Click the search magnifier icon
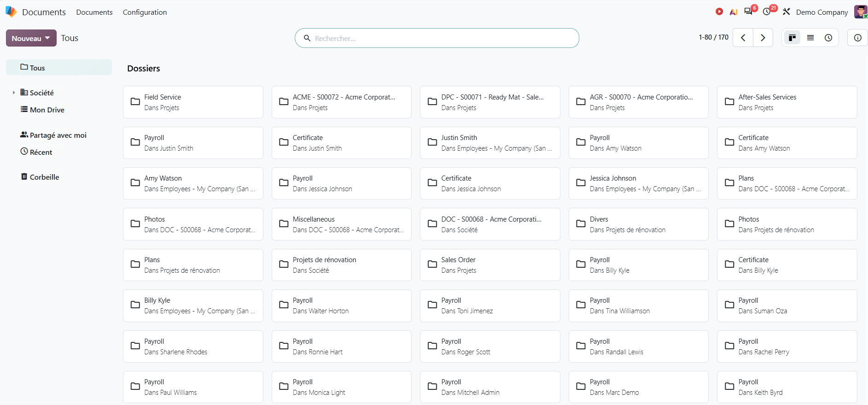This screenshot has height=405, width=868. (307, 38)
